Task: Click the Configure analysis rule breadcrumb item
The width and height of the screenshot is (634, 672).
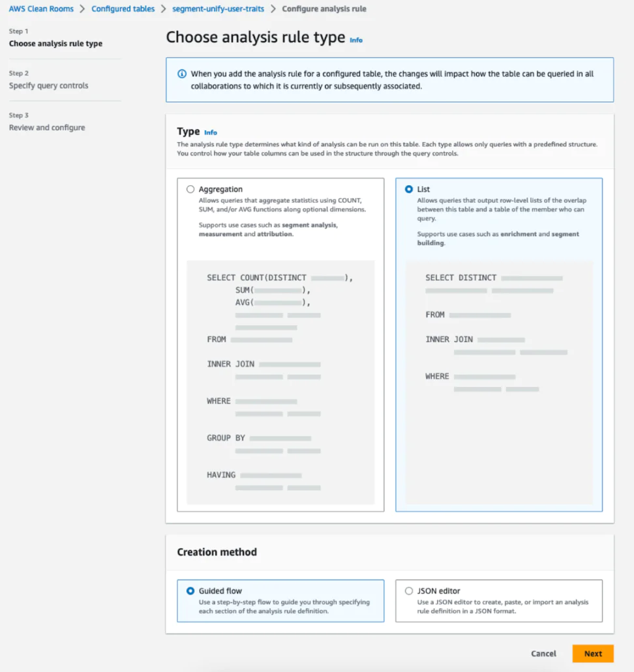Action: coord(324,9)
